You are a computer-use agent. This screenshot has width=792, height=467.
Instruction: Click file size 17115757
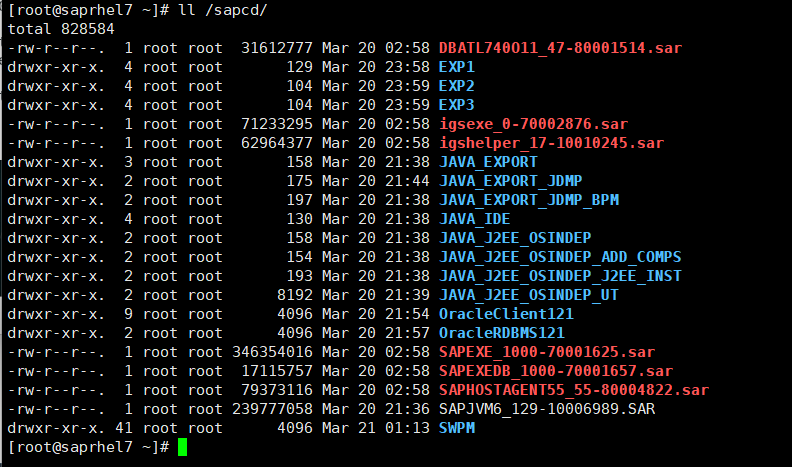pyautogui.click(x=277, y=371)
